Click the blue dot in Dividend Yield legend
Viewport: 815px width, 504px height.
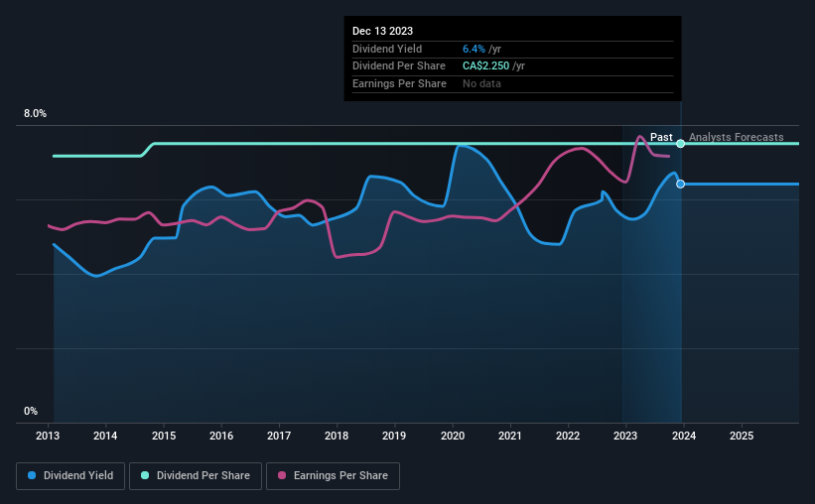32,475
